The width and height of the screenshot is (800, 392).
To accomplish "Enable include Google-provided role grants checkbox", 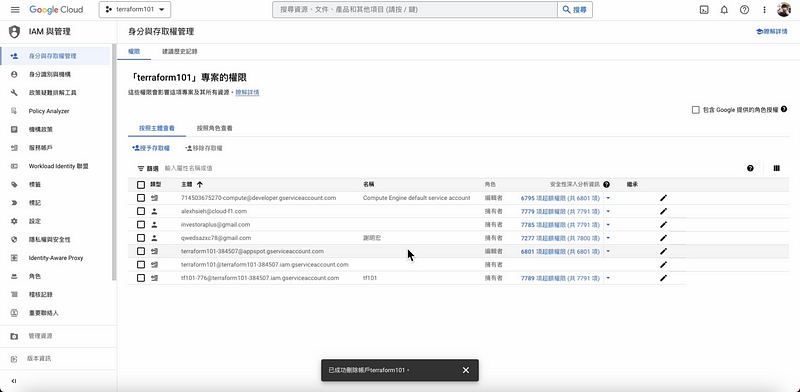I will click(x=695, y=110).
